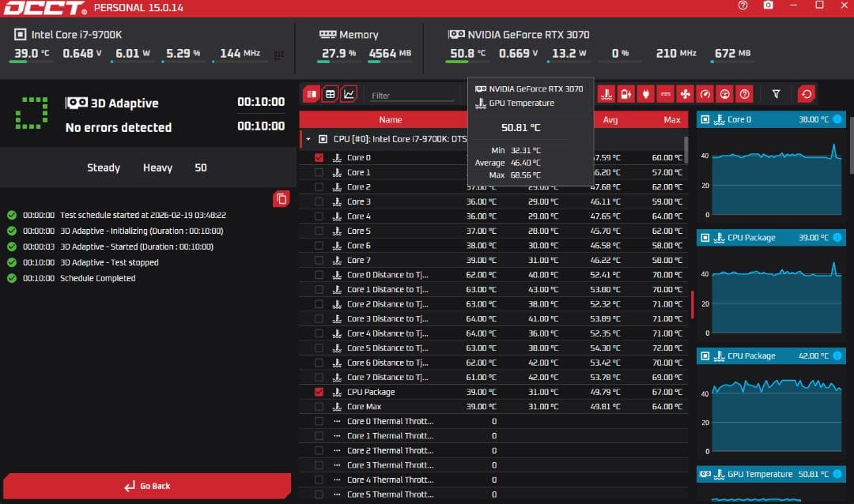The width and height of the screenshot is (854, 504).
Task: Sort by the Avg column header
Action: tap(610, 120)
